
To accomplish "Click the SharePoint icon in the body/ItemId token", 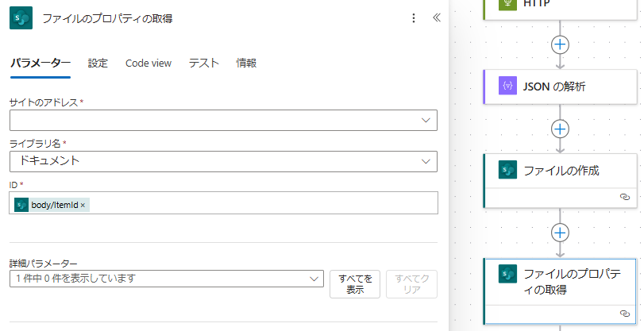I will tap(21, 205).
